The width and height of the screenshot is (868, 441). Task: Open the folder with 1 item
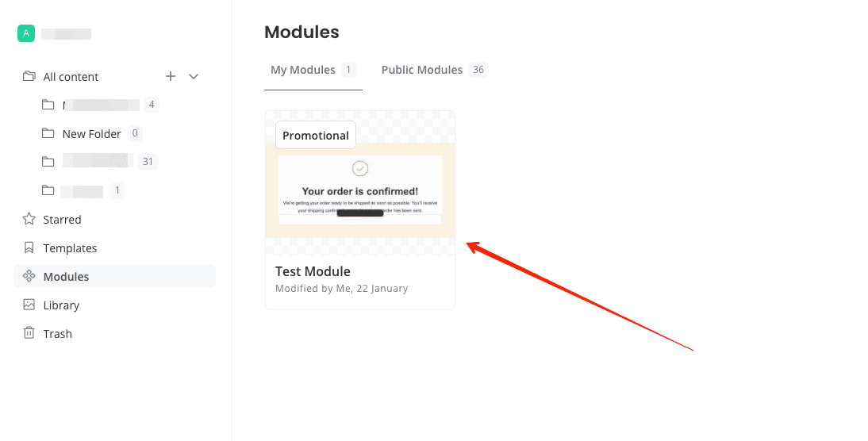83,190
